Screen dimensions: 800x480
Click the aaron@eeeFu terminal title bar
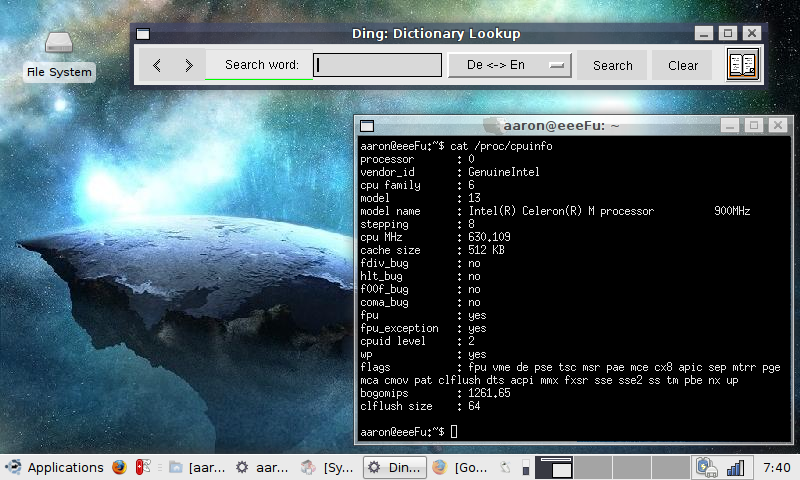tap(561, 125)
